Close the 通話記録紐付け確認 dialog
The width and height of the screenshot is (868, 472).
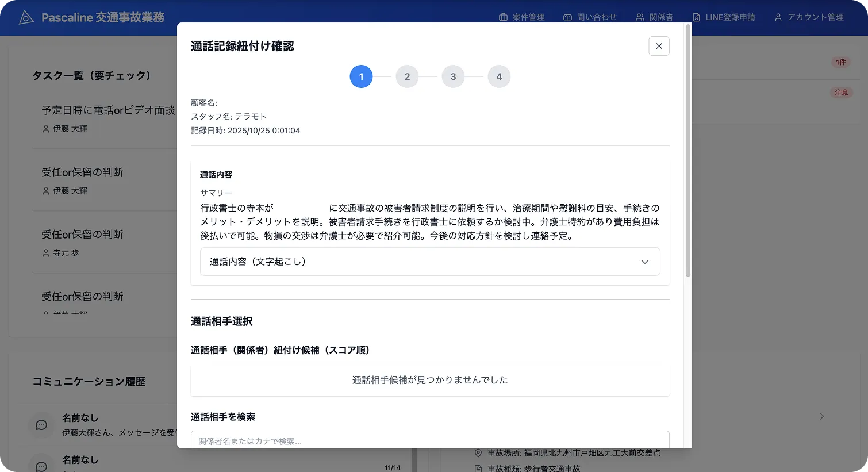[659, 46]
